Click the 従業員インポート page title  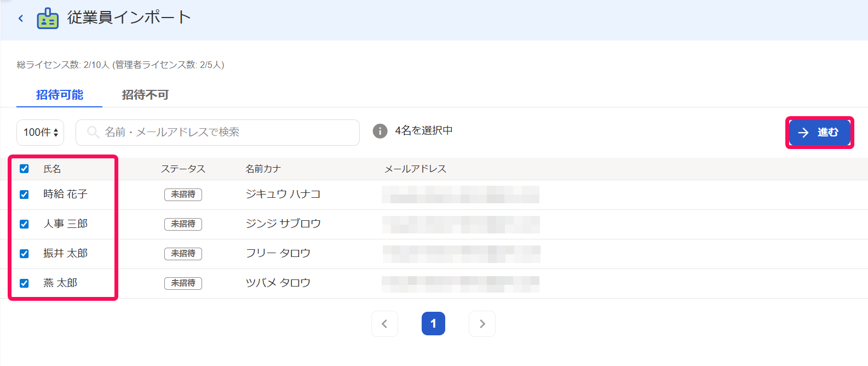pos(129,18)
